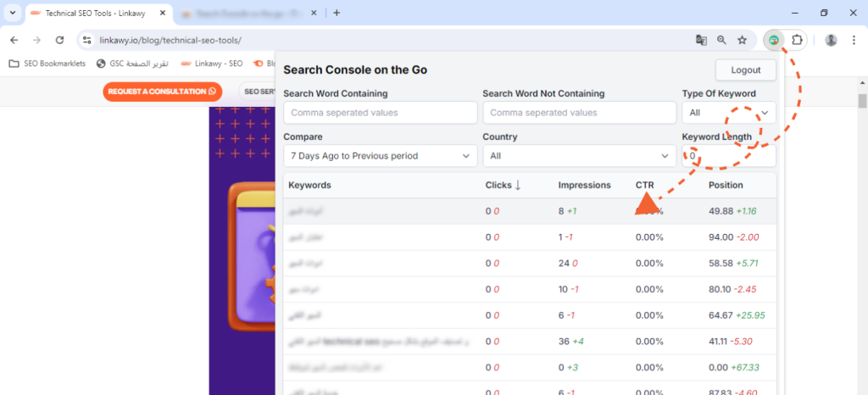The width and height of the screenshot is (868, 395).
Task: Open the SEO Bookmarklets bookmark folder
Action: click(x=47, y=63)
